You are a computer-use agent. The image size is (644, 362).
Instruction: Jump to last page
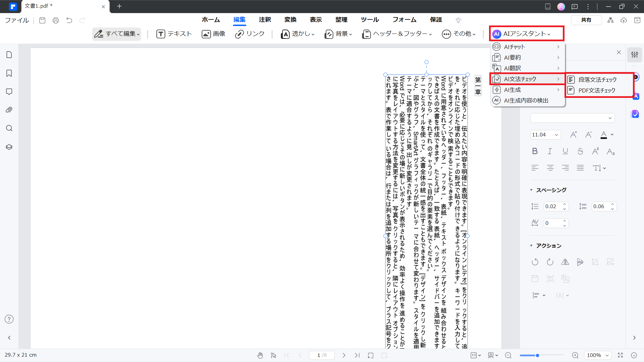click(357, 355)
